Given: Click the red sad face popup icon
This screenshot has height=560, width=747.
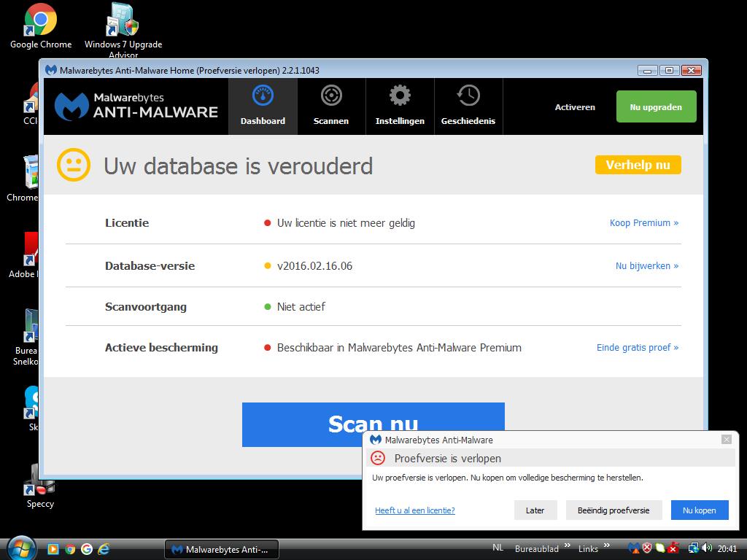Looking at the screenshot, I should tap(378, 458).
